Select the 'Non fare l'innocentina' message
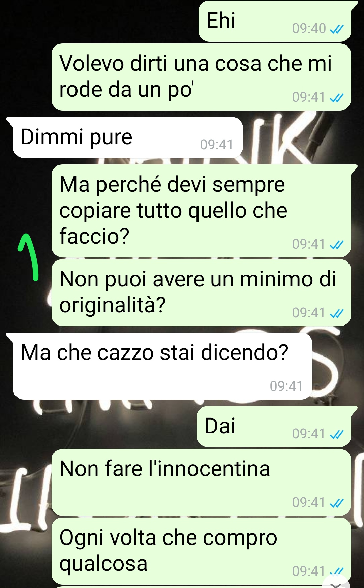Viewport: 364px width, 588px height. pyautogui.click(x=201, y=483)
